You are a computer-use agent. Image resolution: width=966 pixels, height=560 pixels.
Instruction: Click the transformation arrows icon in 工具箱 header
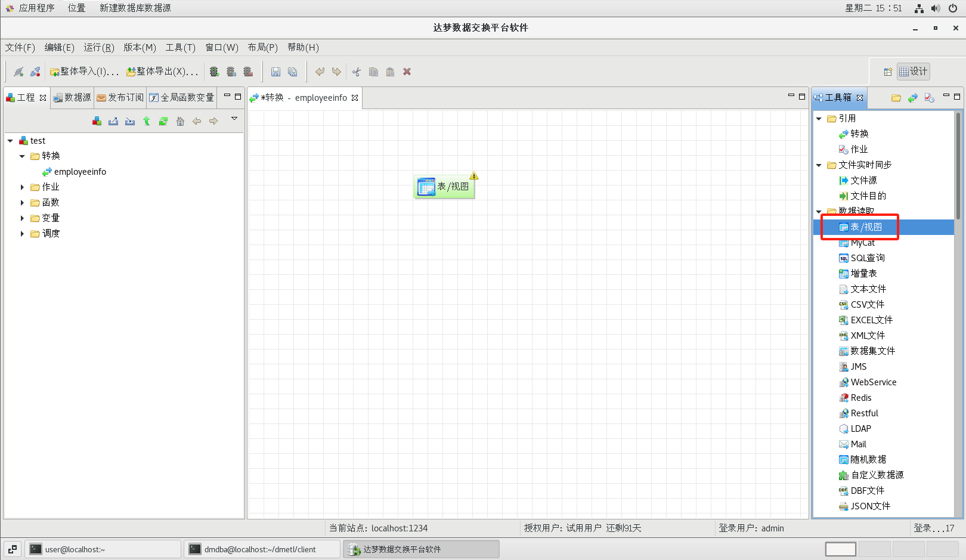(913, 98)
